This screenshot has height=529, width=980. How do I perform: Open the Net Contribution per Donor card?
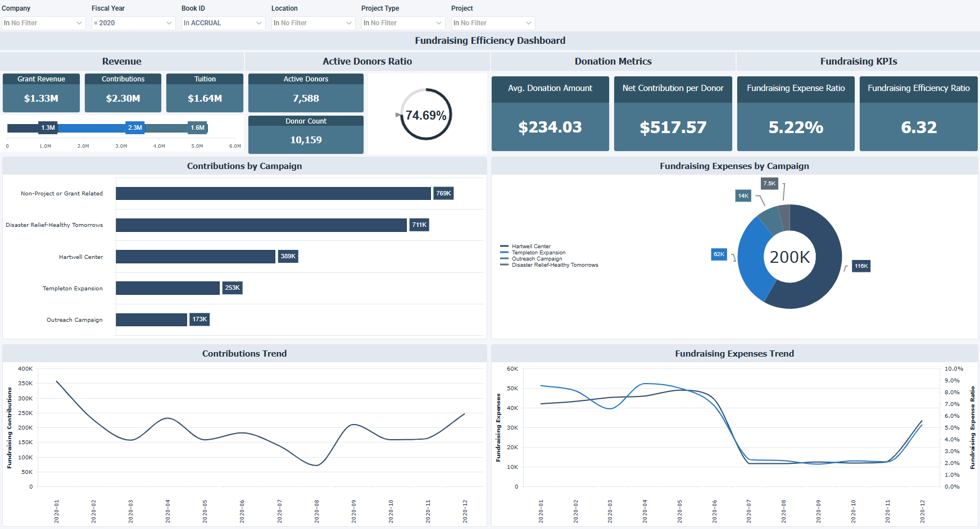pyautogui.click(x=673, y=113)
